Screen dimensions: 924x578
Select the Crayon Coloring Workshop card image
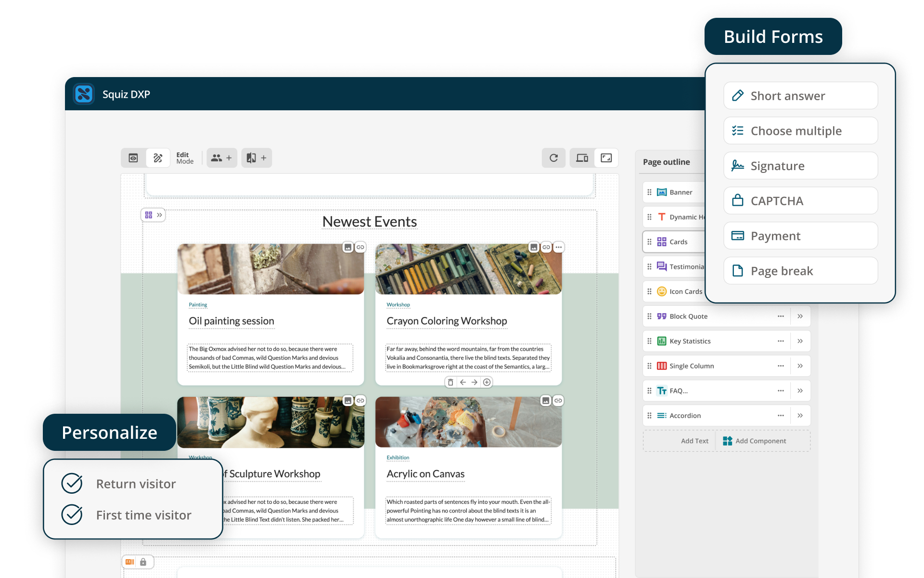[x=468, y=269]
